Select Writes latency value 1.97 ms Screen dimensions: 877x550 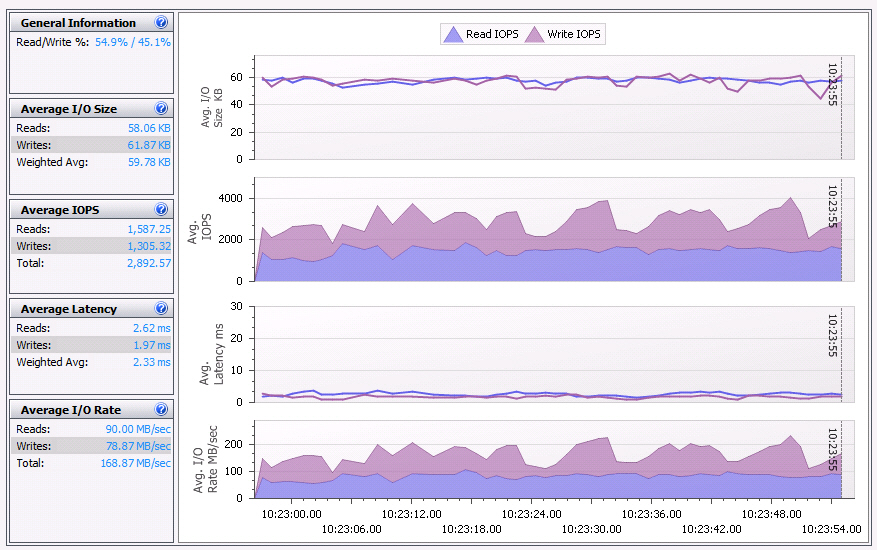tap(152, 345)
